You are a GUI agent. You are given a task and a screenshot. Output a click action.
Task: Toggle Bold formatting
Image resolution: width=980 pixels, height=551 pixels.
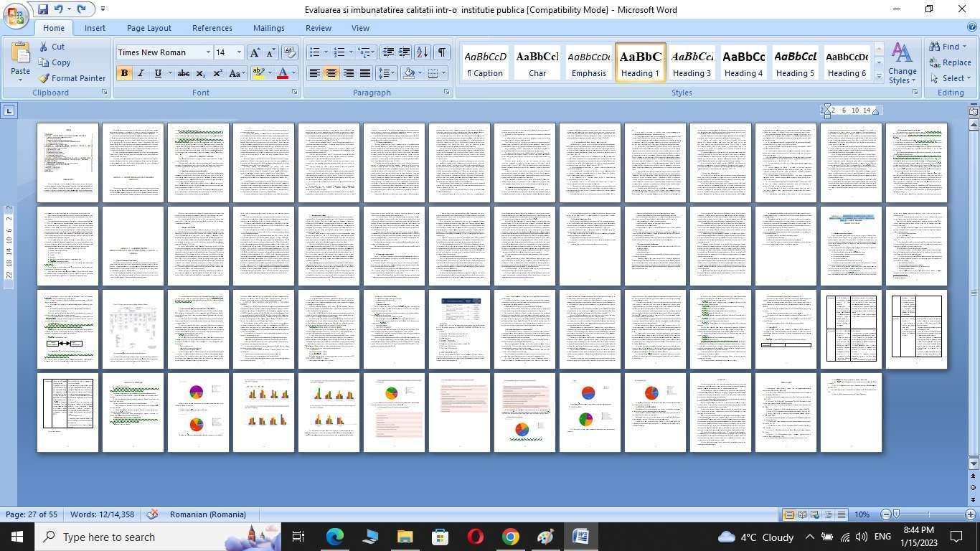[124, 73]
